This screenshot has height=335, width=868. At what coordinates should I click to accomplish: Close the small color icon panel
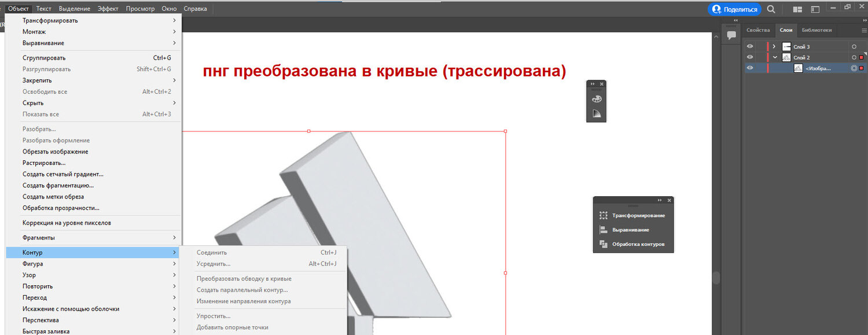pyautogui.click(x=602, y=84)
